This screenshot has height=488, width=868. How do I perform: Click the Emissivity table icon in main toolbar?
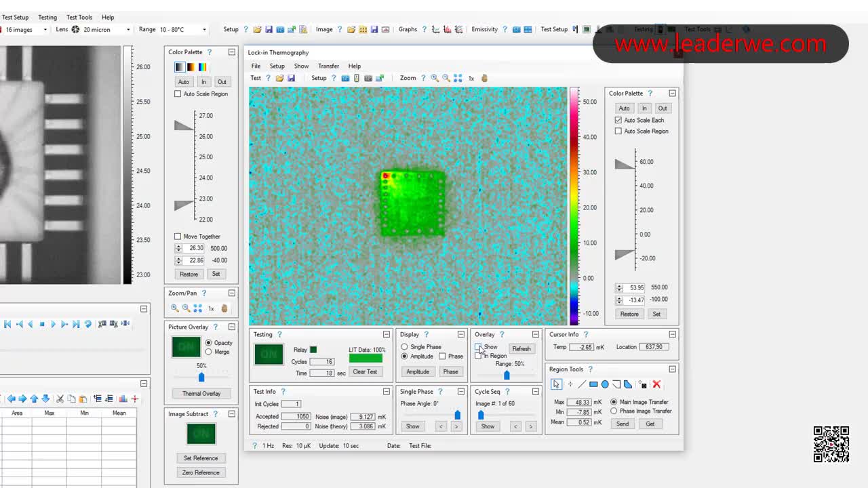[528, 29]
